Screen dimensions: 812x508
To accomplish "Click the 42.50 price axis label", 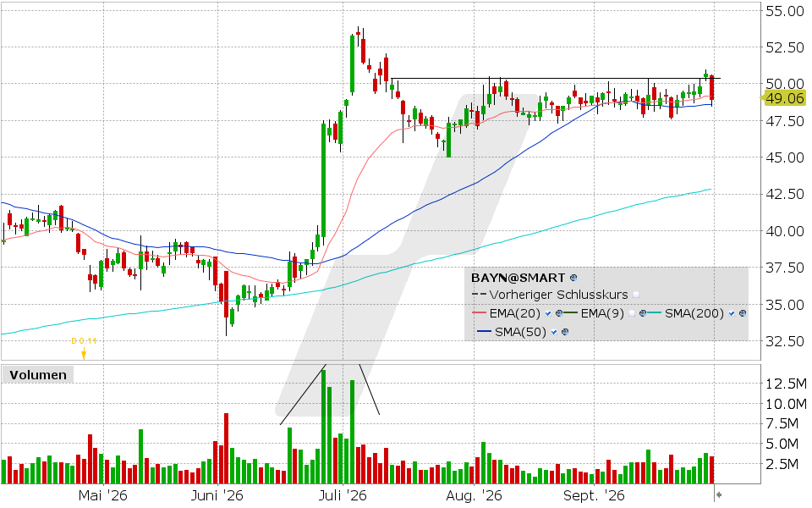I will click(x=785, y=194).
